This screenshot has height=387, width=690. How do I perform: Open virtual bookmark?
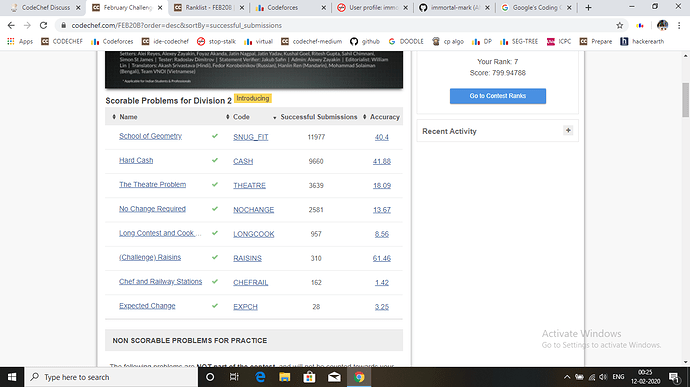click(258, 41)
